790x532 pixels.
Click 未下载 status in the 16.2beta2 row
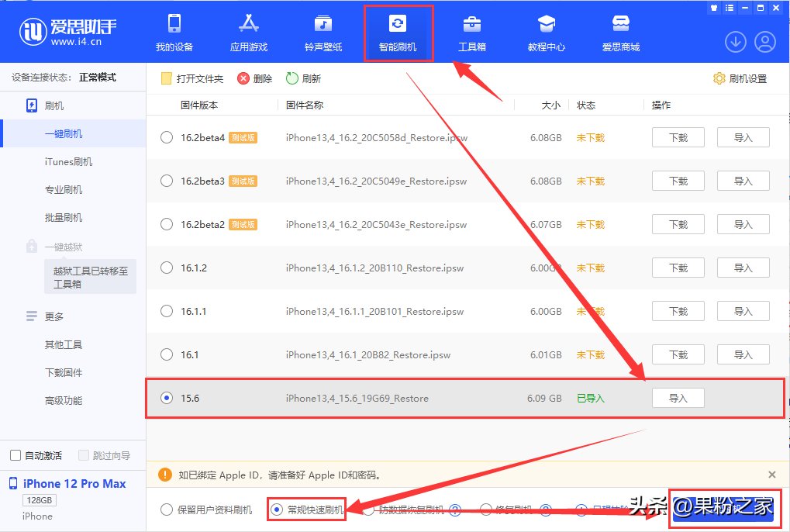(591, 224)
